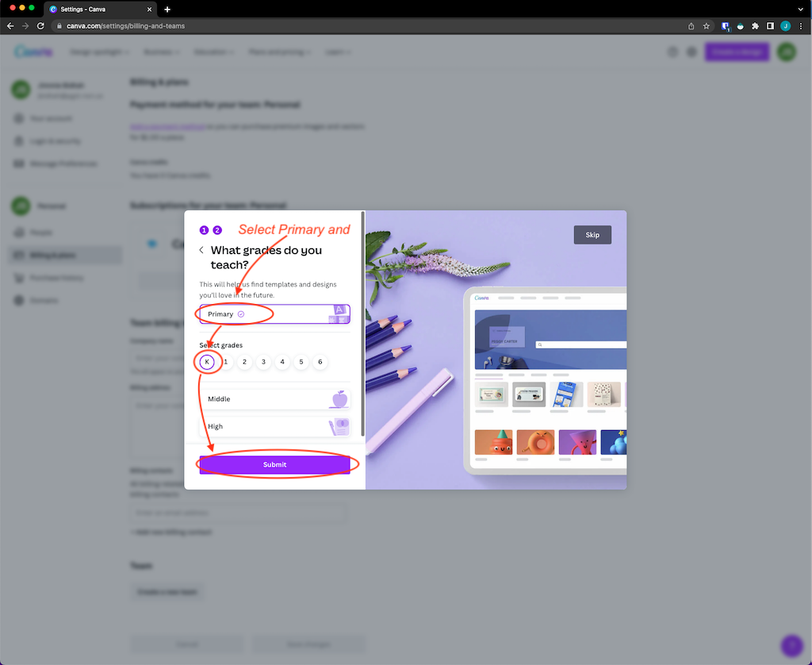The width and height of the screenshot is (812, 665).
Task: Open the Chrome three-dot menu
Action: (x=801, y=26)
